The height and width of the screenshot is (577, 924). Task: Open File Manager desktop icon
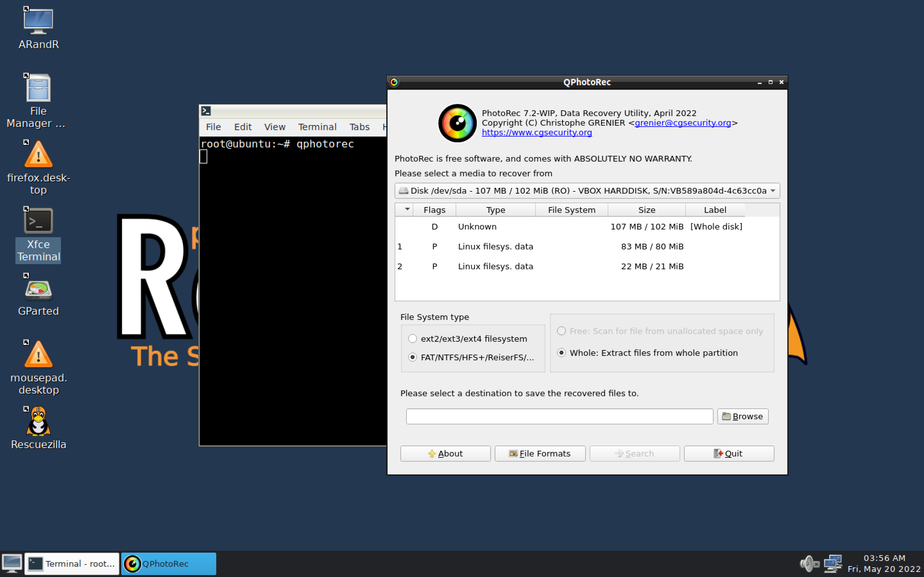(38, 88)
